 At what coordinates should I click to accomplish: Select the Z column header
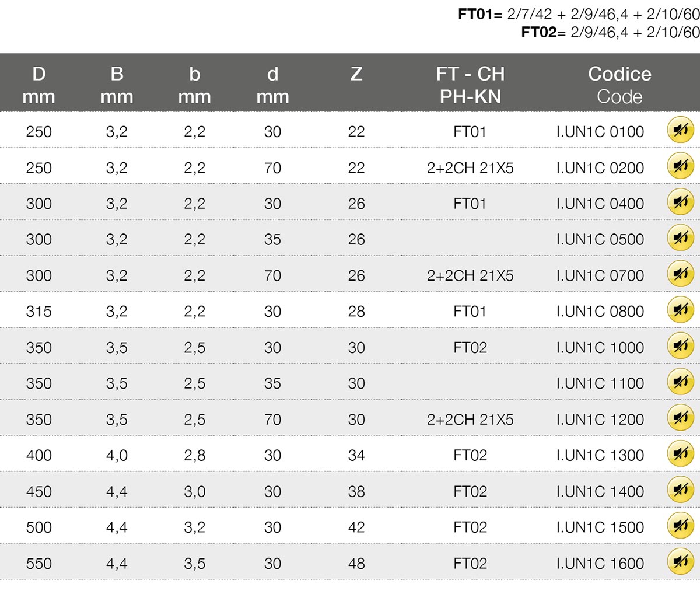pyautogui.click(x=356, y=74)
